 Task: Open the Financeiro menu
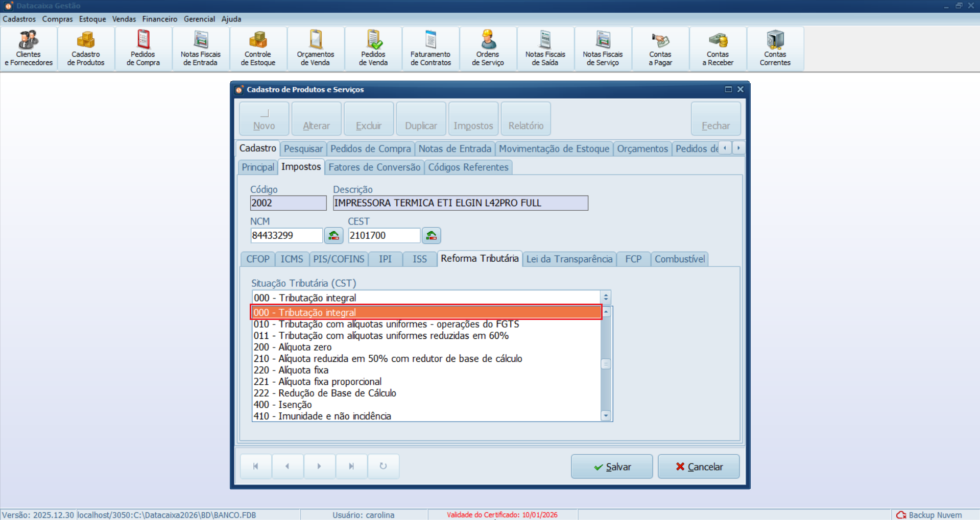point(159,19)
